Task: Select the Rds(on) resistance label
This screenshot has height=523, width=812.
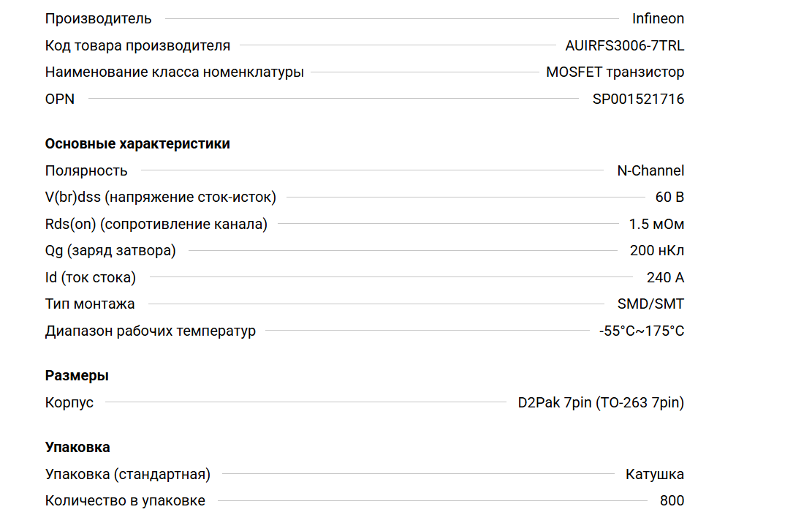Action: click(156, 225)
